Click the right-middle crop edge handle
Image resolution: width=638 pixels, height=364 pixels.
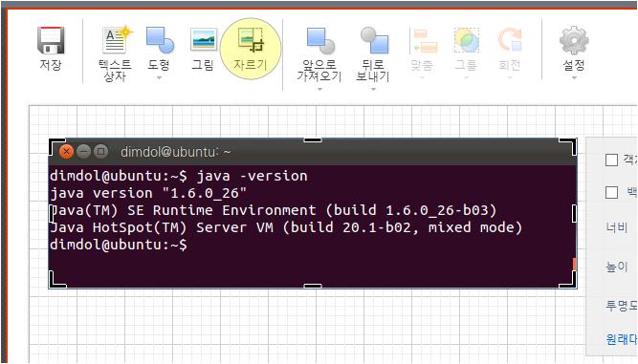(x=574, y=213)
